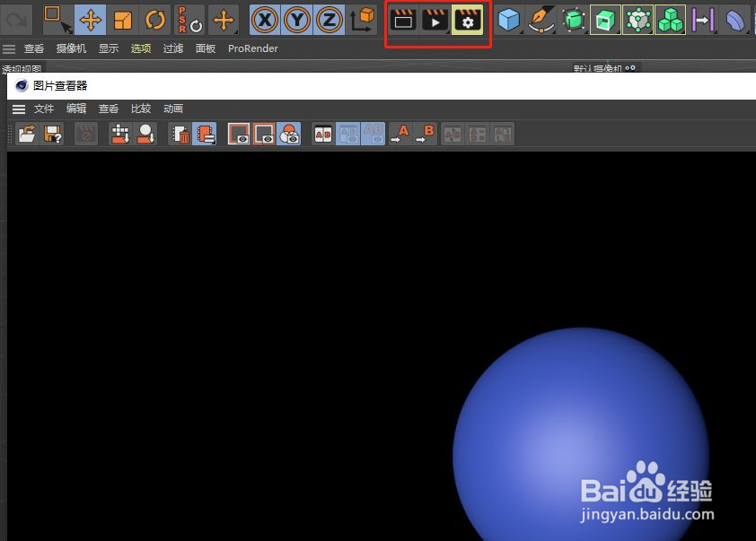Viewport: 756px width, 541px height.
Task: Click the last greyed-out AB icon
Action: pyautogui.click(x=503, y=134)
